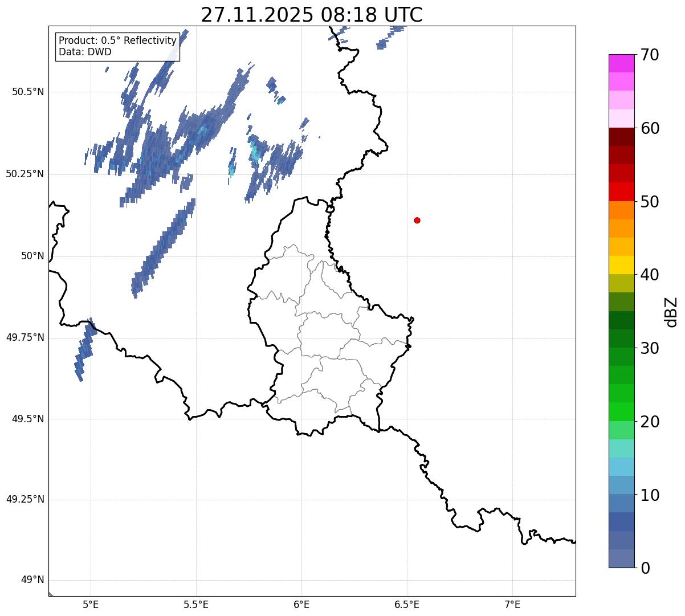Click the slate blue colorbar swatch at 0
Screen dimensions: 685x616
tap(621, 558)
